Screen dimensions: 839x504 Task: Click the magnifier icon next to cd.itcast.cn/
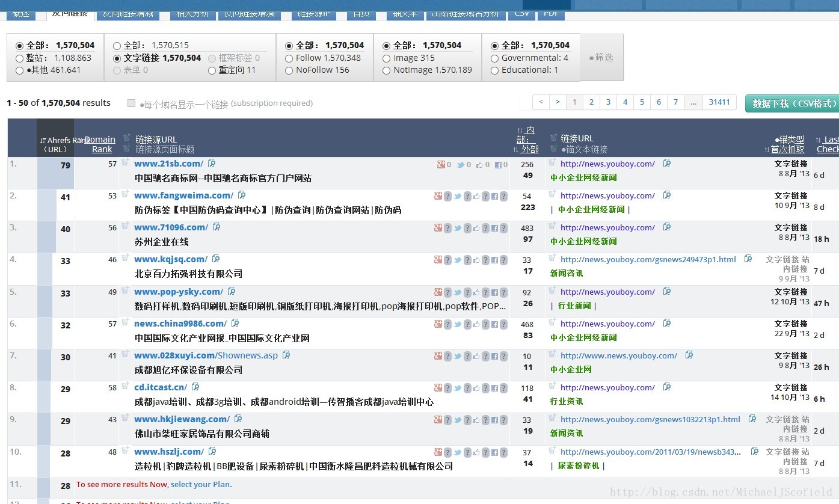coord(195,387)
